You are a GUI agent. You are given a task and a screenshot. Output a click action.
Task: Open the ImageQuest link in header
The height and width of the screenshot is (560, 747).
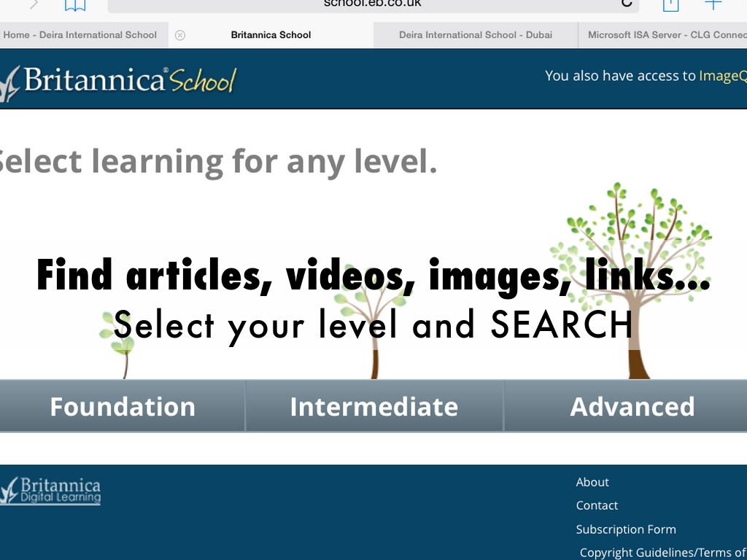(x=722, y=76)
